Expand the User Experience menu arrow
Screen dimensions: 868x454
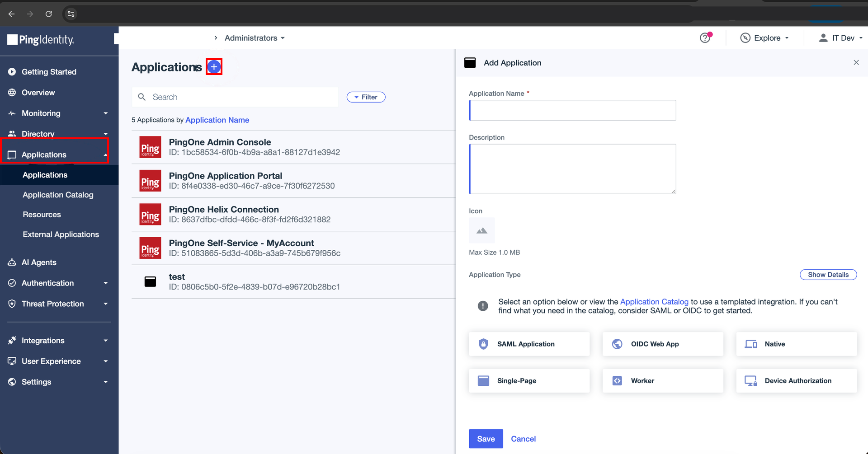[106, 361]
